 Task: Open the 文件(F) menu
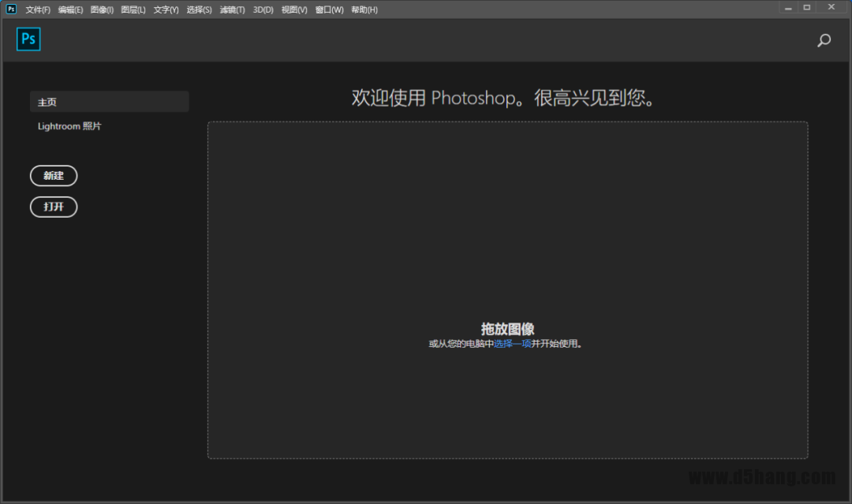tap(38, 9)
